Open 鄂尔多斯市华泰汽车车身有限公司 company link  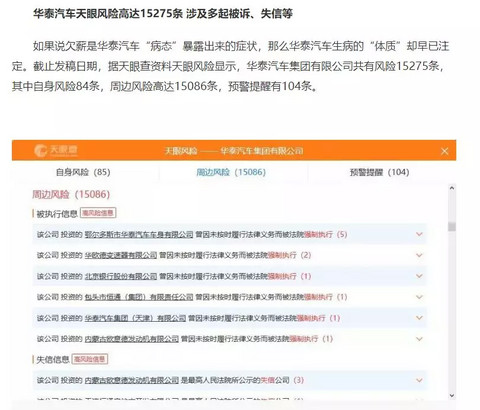tap(139, 234)
